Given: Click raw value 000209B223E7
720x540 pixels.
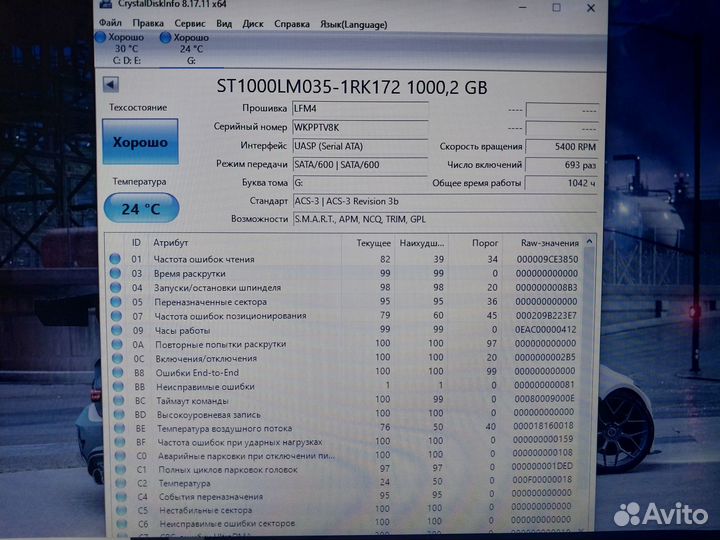Looking at the screenshot, I should coord(546,315).
